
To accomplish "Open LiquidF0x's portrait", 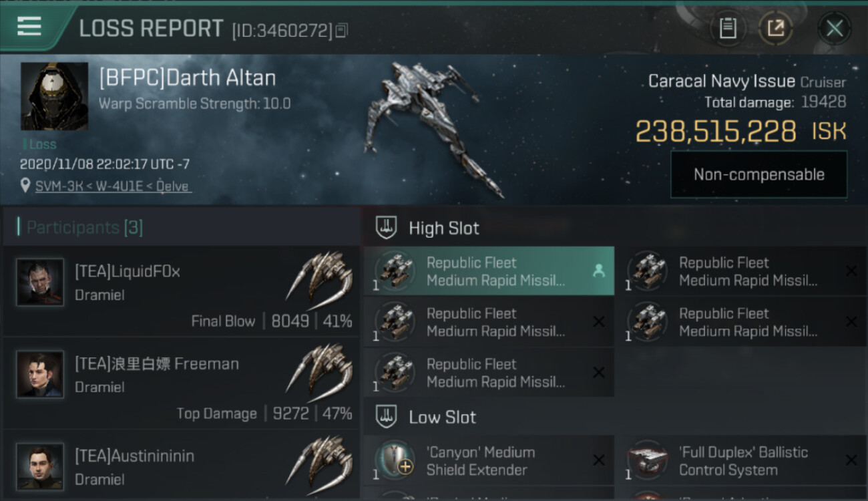I will pos(40,283).
